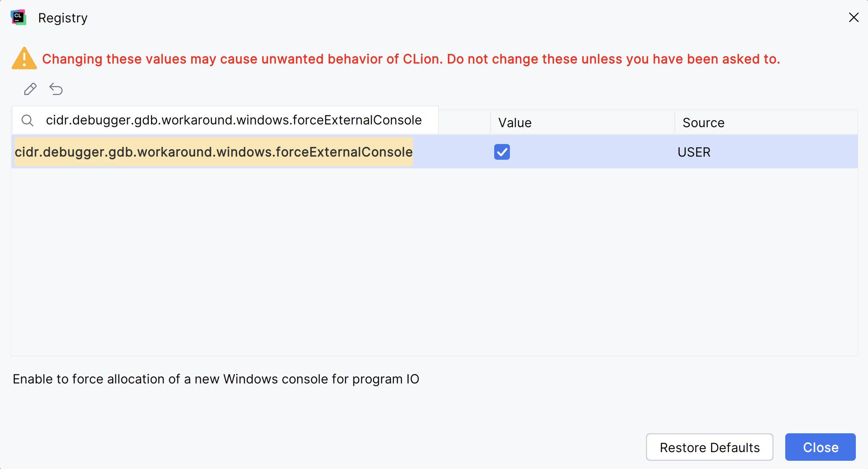This screenshot has width=868, height=469.
Task: Click the Source column header
Action: (703, 122)
